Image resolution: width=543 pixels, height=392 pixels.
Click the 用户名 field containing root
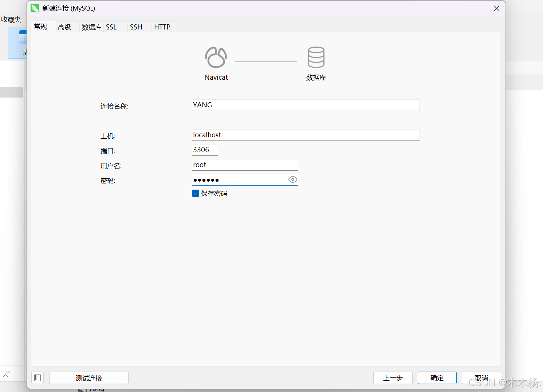[245, 165]
